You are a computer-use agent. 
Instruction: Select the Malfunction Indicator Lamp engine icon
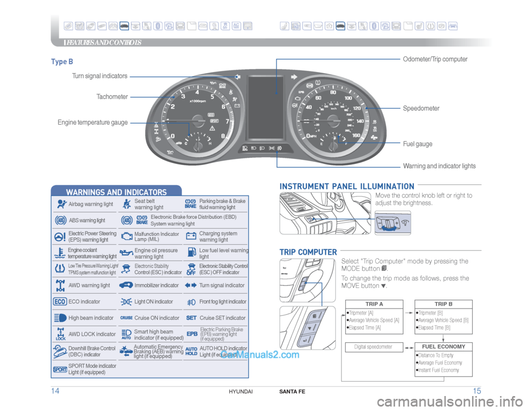click(126, 237)
